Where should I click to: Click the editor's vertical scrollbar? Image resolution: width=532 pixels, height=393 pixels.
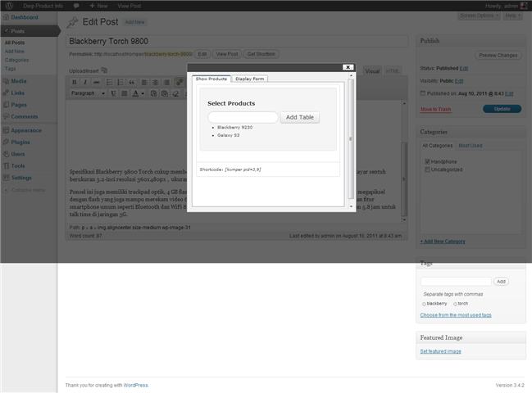pyautogui.click(x=404, y=178)
